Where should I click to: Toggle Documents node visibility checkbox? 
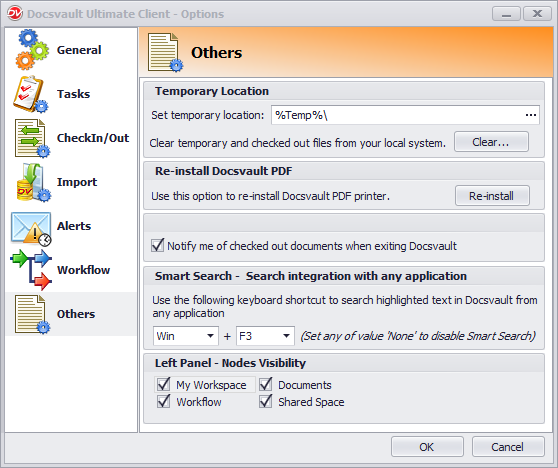click(x=266, y=384)
